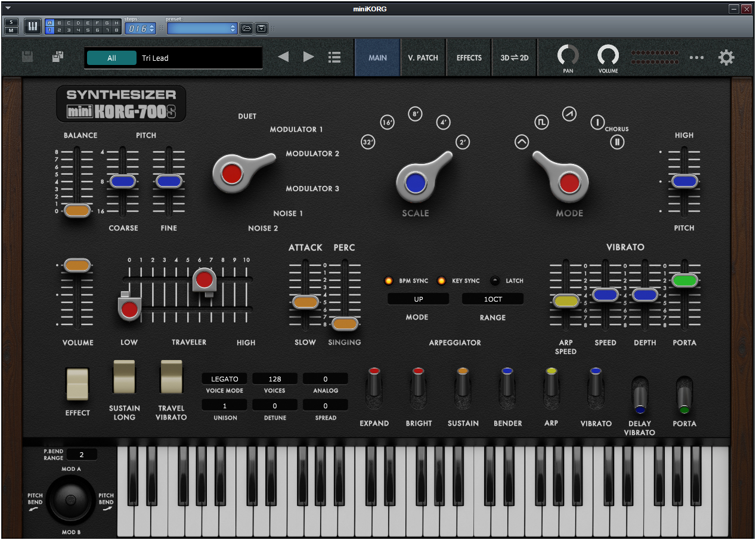The height and width of the screenshot is (540, 756).
Task: Flip the PORTA switch
Action: tap(684, 395)
